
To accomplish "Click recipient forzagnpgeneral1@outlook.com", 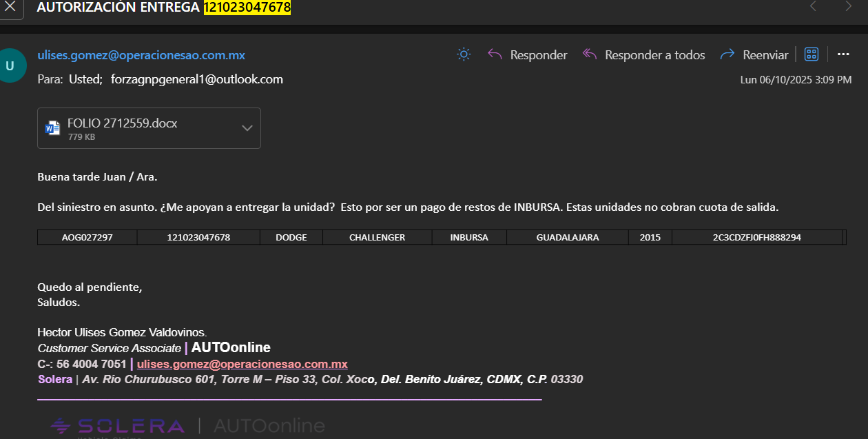I will pos(197,79).
